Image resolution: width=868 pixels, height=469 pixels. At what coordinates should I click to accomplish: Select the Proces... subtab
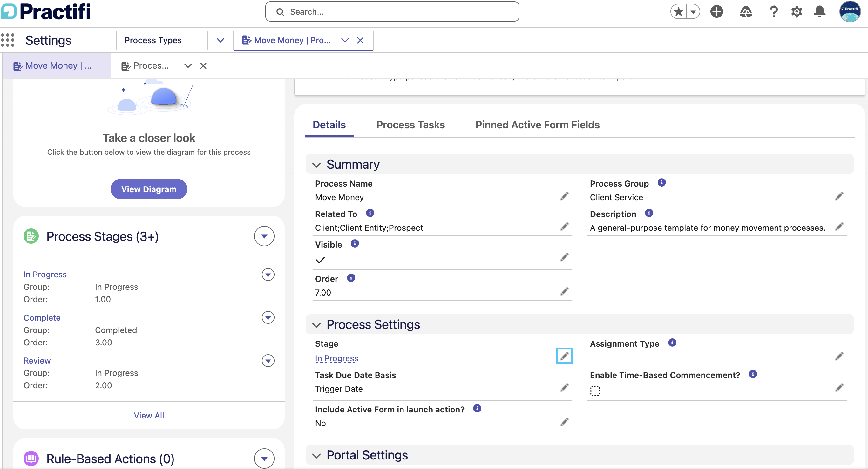click(x=145, y=66)
